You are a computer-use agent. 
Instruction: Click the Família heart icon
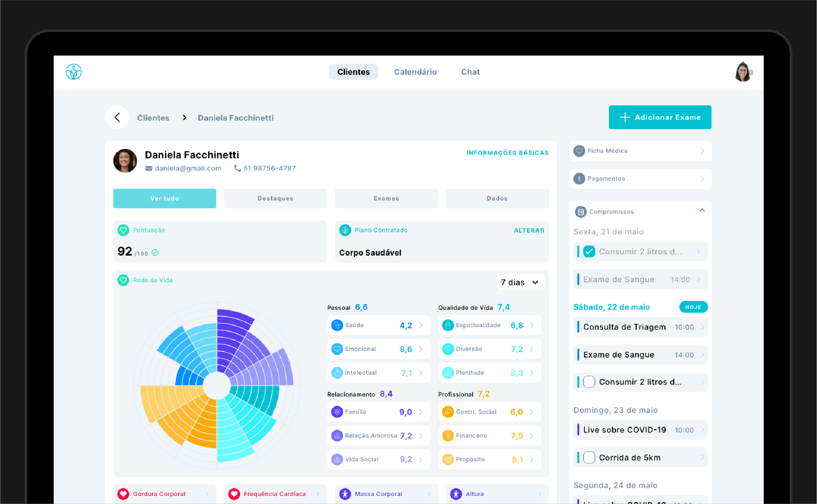point(337,412)
